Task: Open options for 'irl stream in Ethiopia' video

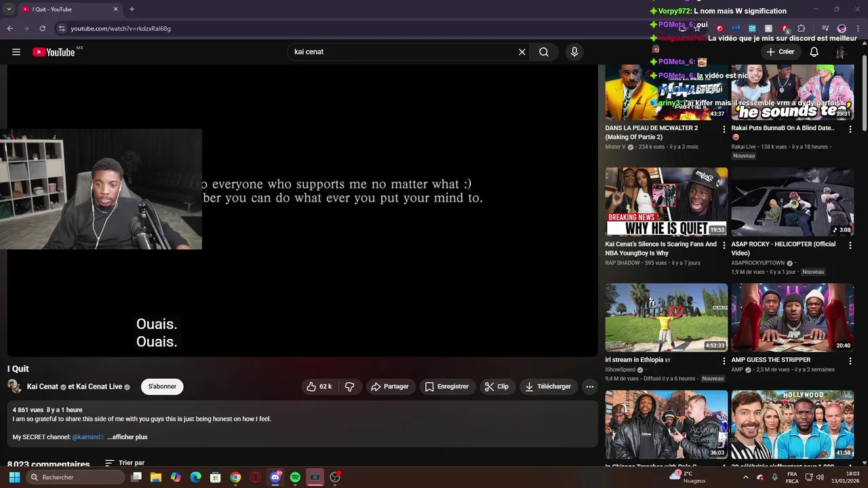Action: click(724, 361)
